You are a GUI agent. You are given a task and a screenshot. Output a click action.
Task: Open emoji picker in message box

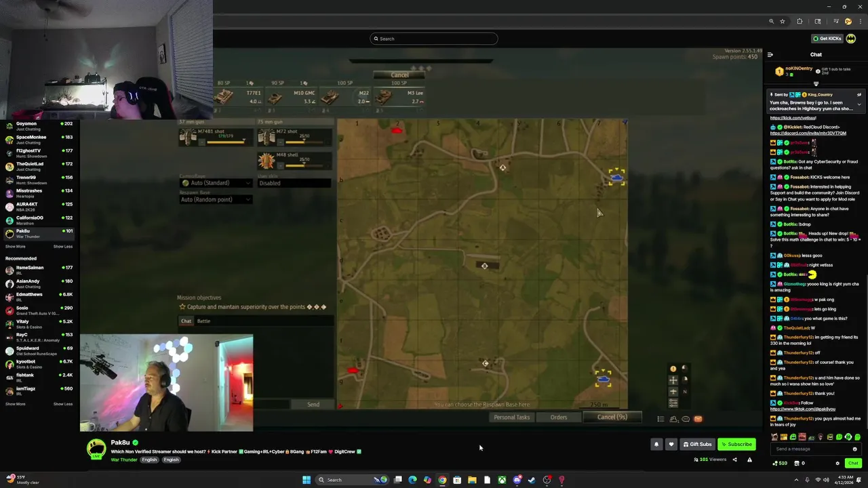click(854, 449)
